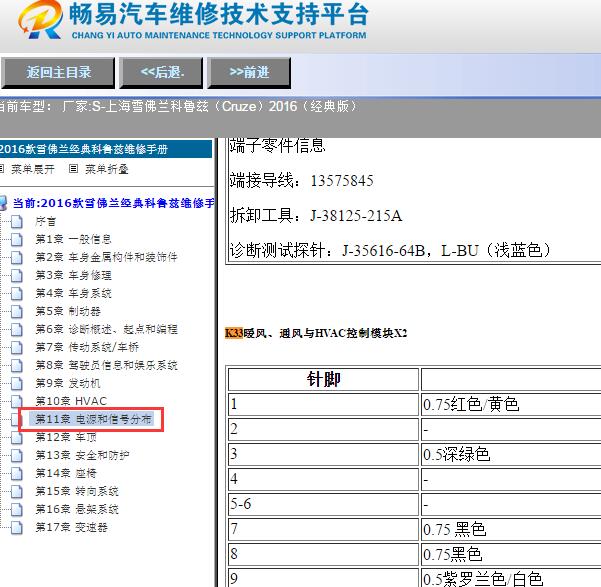The height and width of the screenshot is (587, 601).
Task: Select the 当前:2016款雪佛兰经典科鲁兹维修手册 root node
Action: pos(113,203)
